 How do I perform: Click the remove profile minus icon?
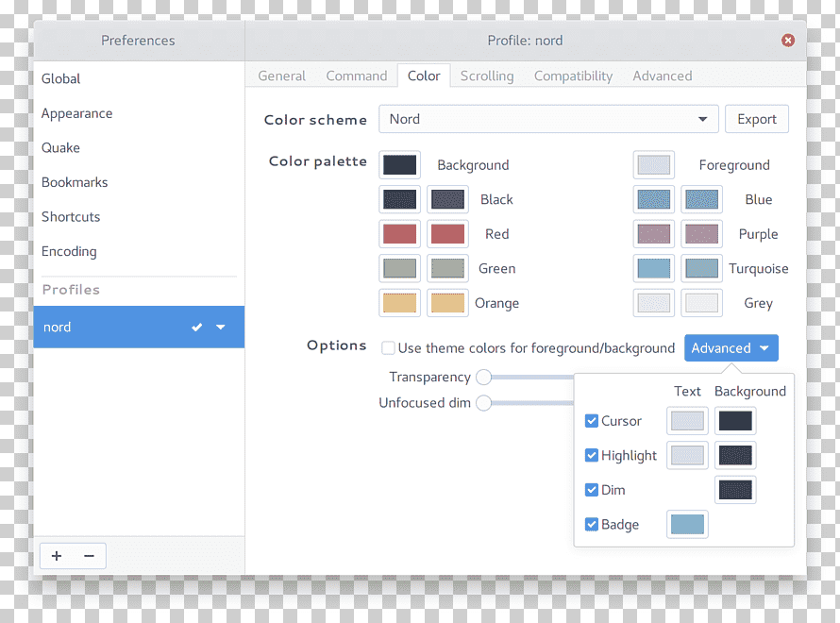(89, 556)
